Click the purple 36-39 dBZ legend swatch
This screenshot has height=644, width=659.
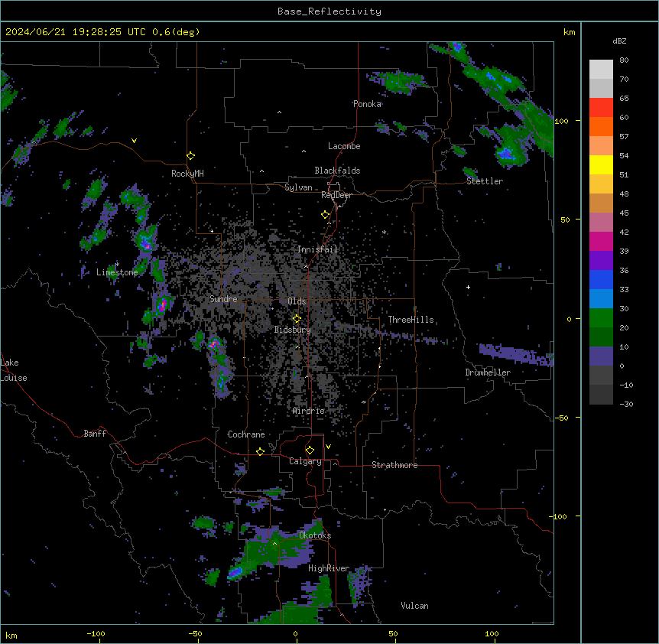pyautogui.click(x=601, y=261)
